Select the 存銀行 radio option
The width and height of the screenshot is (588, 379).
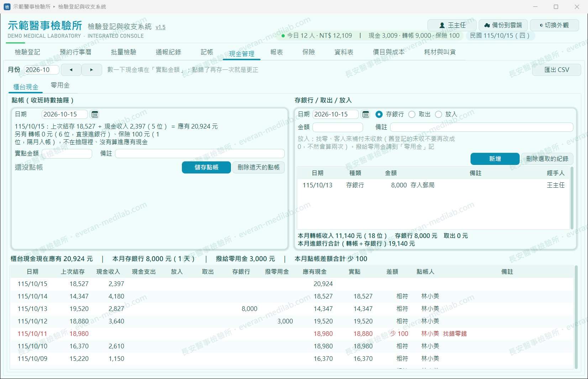389,114
